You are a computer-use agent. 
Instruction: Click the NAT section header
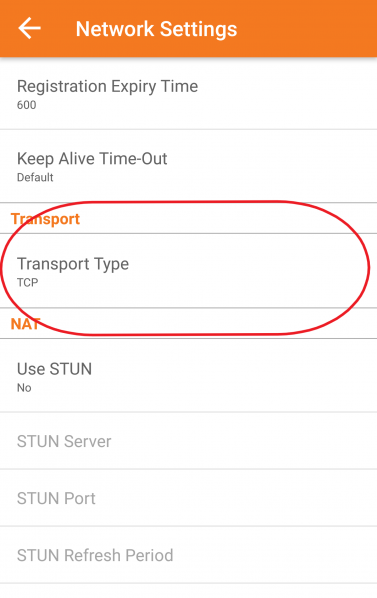(x=25, y=324)
